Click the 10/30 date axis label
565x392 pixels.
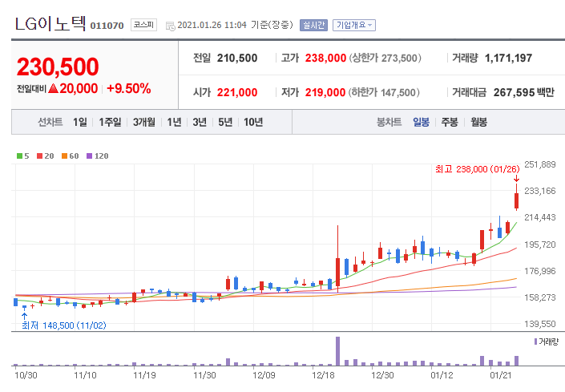coord(26,375)
